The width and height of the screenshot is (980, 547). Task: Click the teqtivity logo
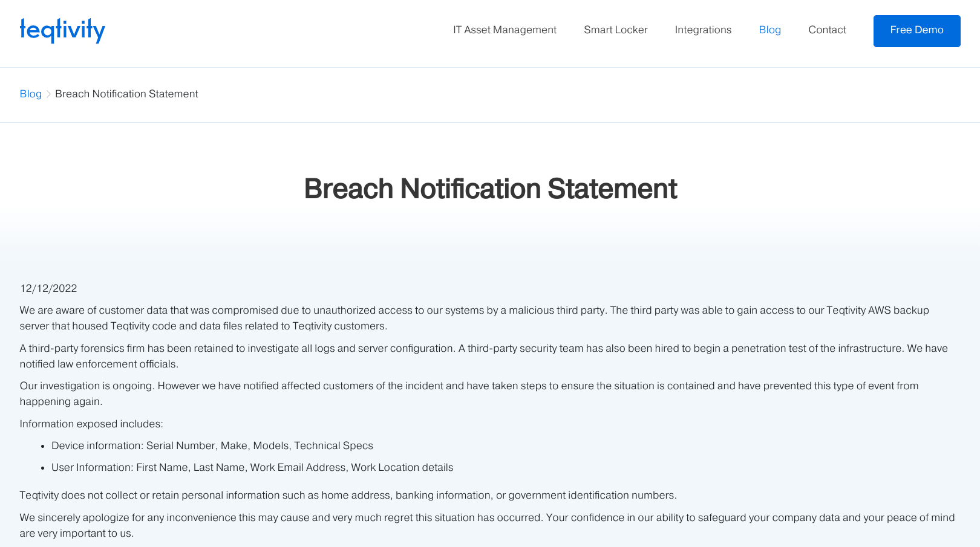tap(62, 30)
